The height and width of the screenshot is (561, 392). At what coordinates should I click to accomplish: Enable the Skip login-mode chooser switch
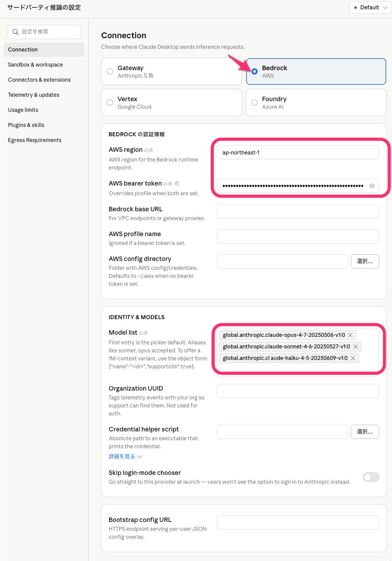tap(371, 477)
